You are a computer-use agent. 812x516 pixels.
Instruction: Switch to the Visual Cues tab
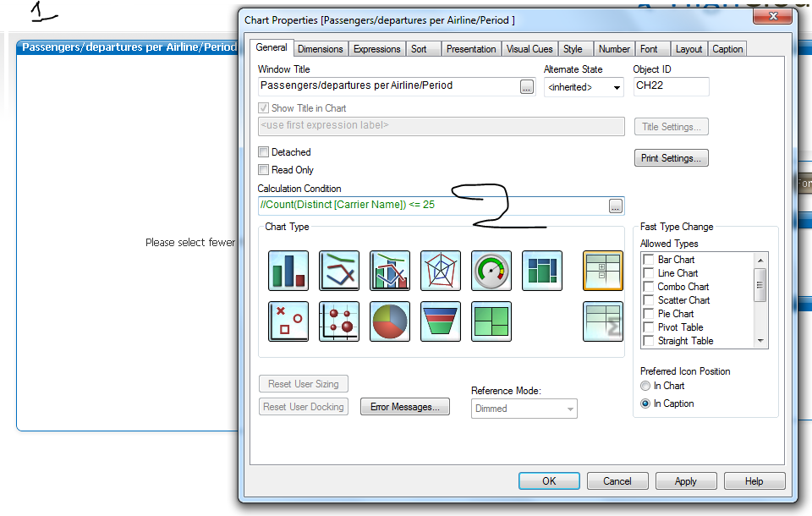(x=529, y=49)
